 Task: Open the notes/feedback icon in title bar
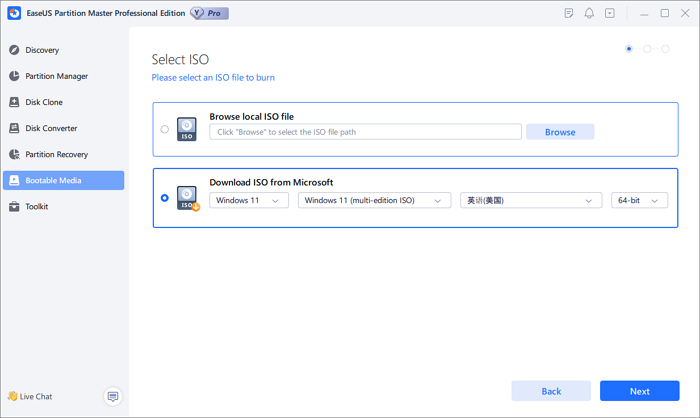point(569,13)
